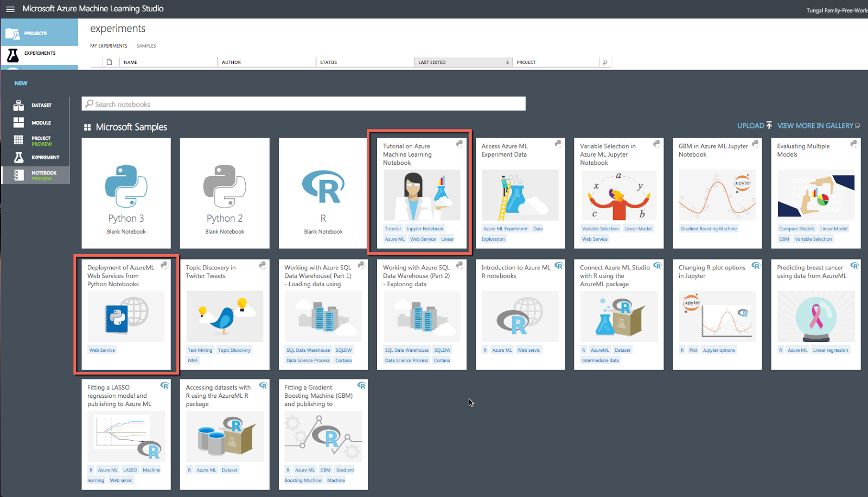Click the search icon in the Project column

click(605, 62)
